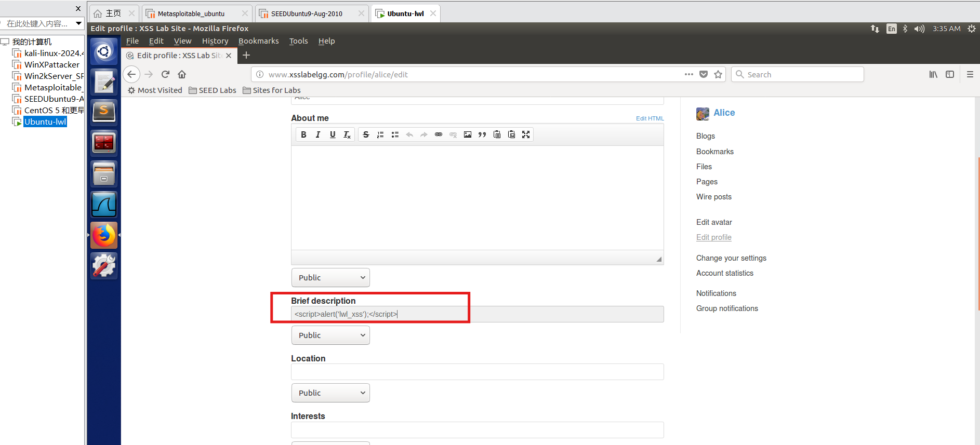The image size is (980, 445).
Task: Open Firefox hamburger menu
Action: click(970, 74)
